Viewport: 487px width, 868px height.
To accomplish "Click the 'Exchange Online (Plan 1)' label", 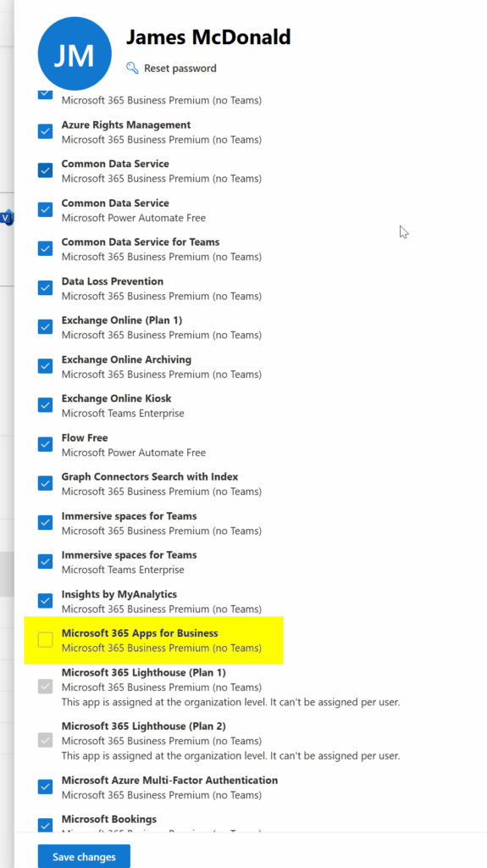I will 122,320.
